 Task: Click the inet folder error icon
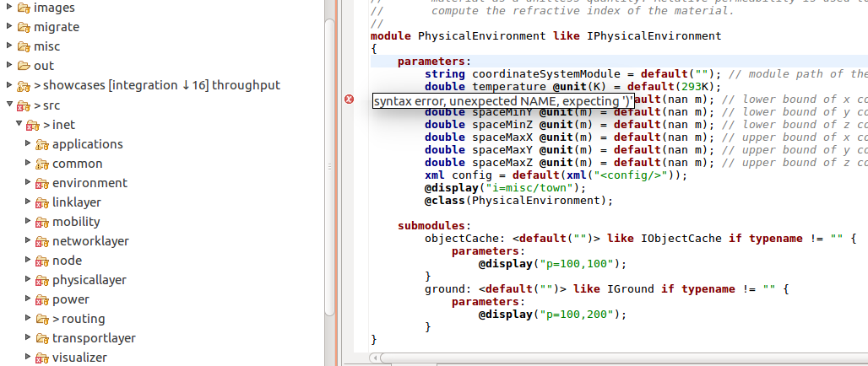click(33, 125)
